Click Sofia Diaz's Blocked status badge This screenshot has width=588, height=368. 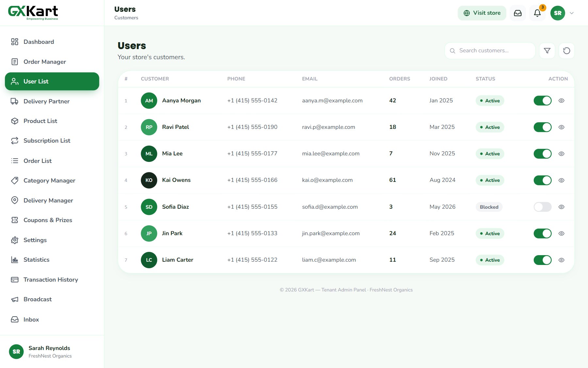tap(489, 207)
